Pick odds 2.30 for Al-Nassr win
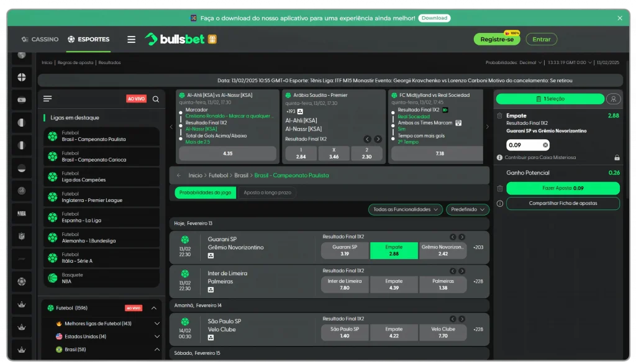 click(x=366, y=153)
